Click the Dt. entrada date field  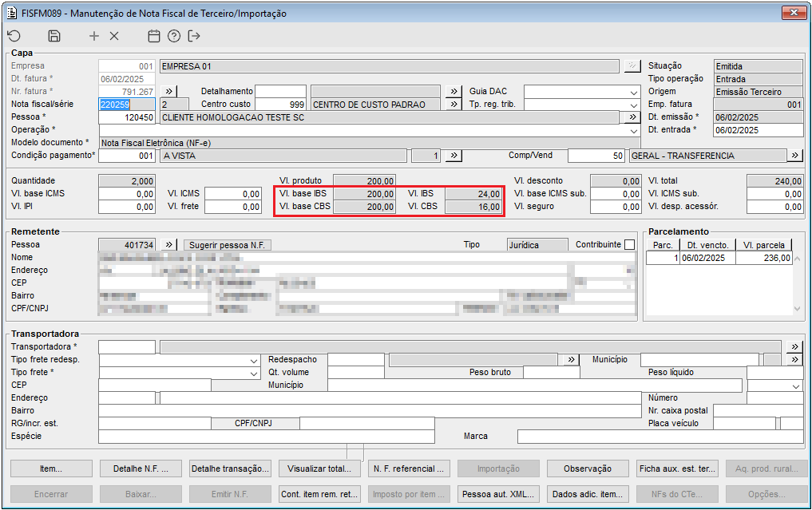759,130
